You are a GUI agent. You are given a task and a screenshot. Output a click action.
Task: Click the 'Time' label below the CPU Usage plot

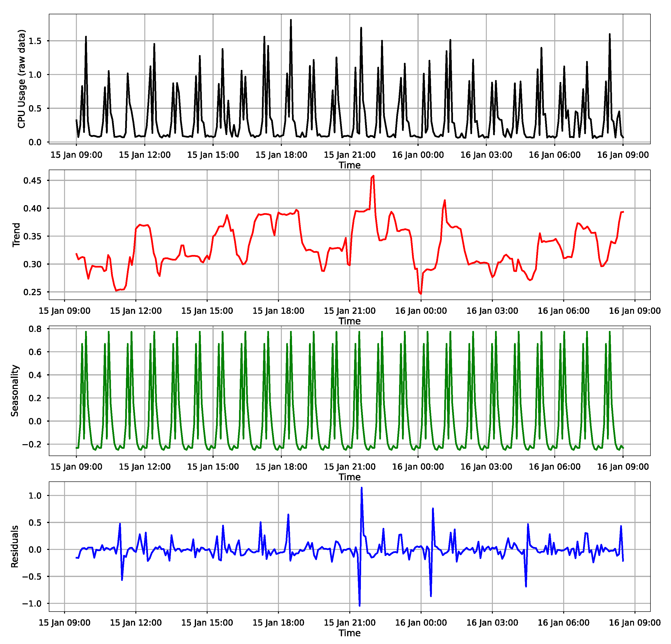click(x=350, y=165)
